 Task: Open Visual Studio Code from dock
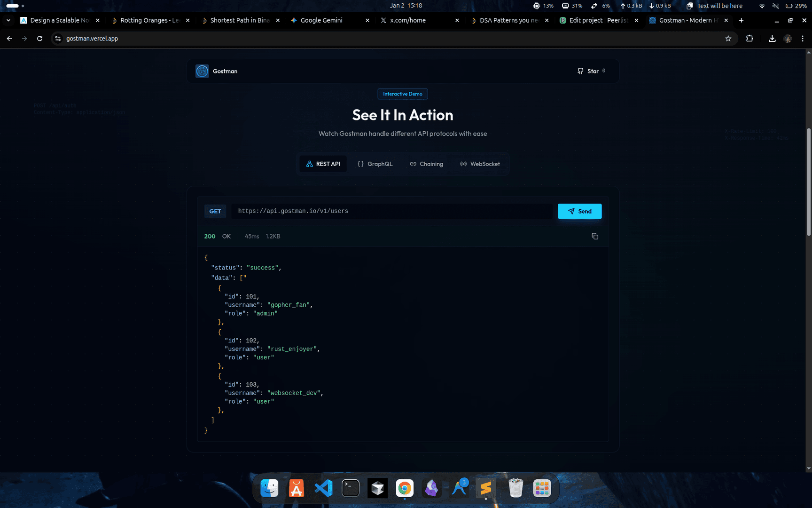(323, 488)
